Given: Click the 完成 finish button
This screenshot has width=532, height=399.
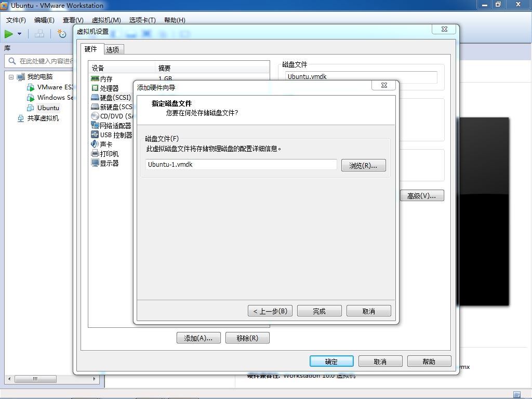Looking at the screenshot, I should pos(320,311).
